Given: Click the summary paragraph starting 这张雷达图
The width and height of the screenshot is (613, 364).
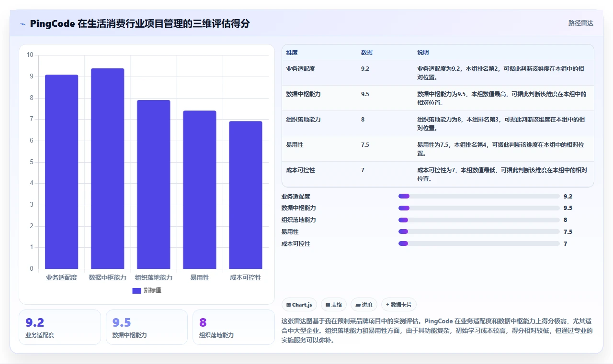Looking at the screenshot, I should pyautogui.click(x=437, y=331).
